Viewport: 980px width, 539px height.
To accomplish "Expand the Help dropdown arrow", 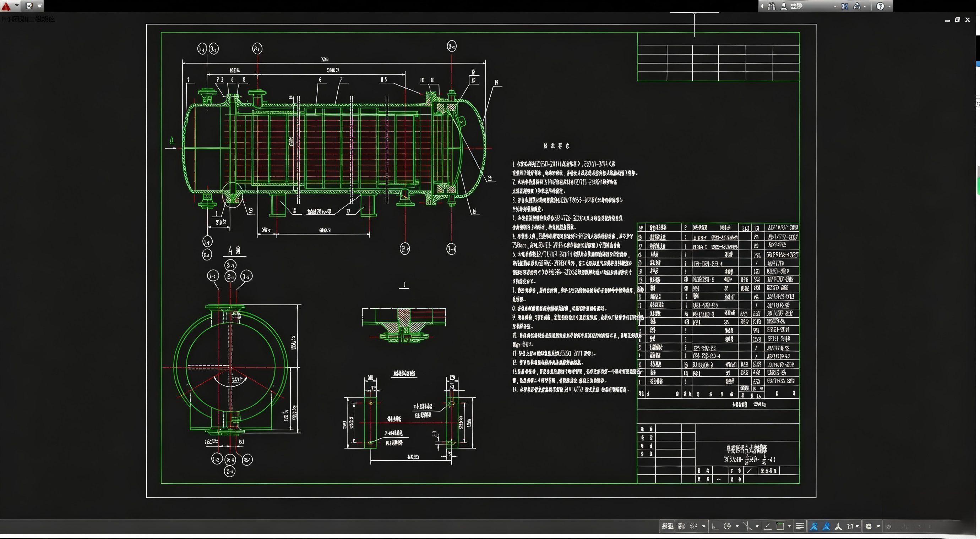I will pos(889,6).
